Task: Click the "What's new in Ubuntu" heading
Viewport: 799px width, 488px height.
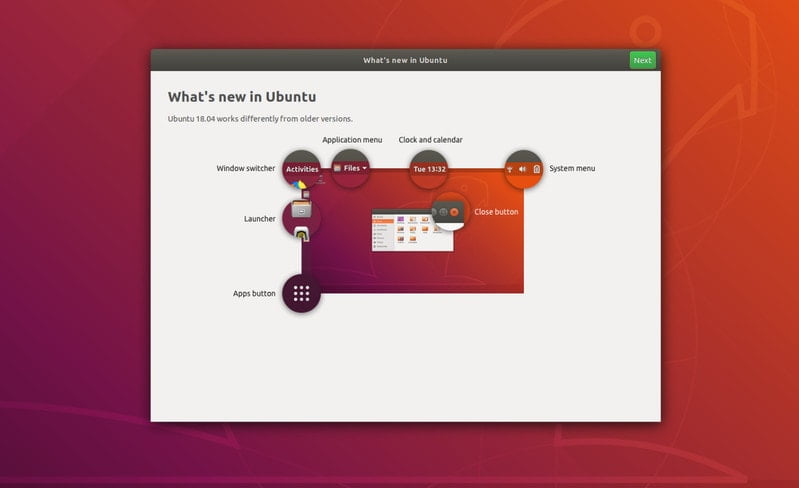Action: click(x=242, y=97)
